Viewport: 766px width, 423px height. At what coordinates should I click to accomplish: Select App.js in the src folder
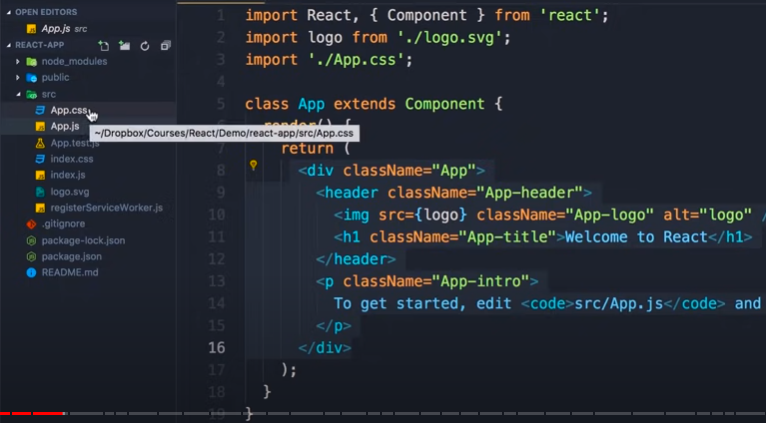point(65,127)
